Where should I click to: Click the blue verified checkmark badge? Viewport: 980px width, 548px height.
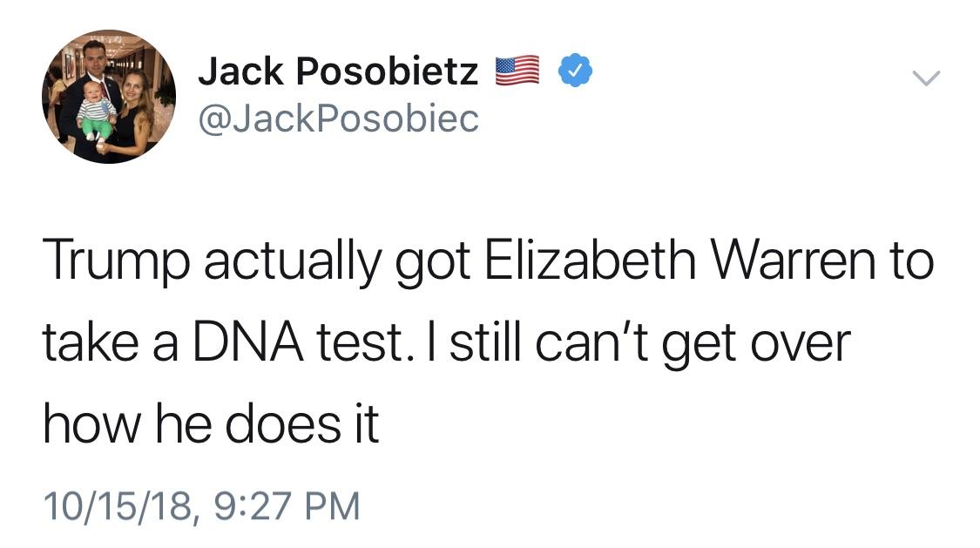[574, 71]
